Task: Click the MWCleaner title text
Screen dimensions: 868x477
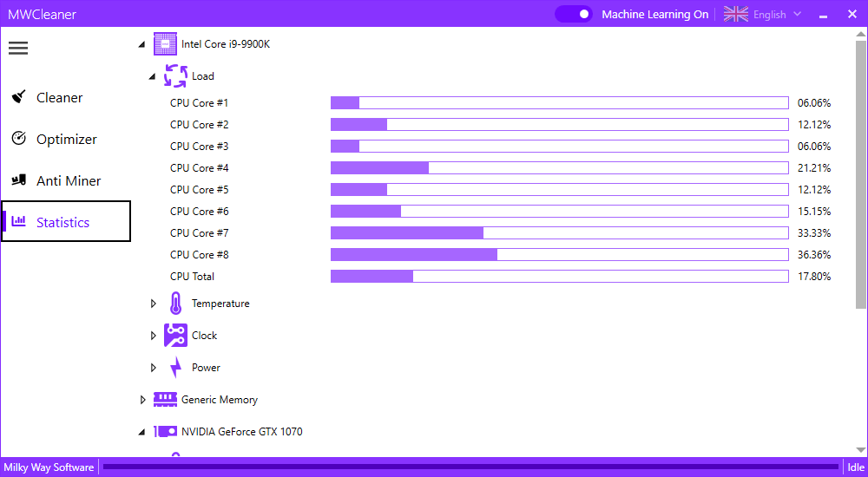Action: (42, 14)
